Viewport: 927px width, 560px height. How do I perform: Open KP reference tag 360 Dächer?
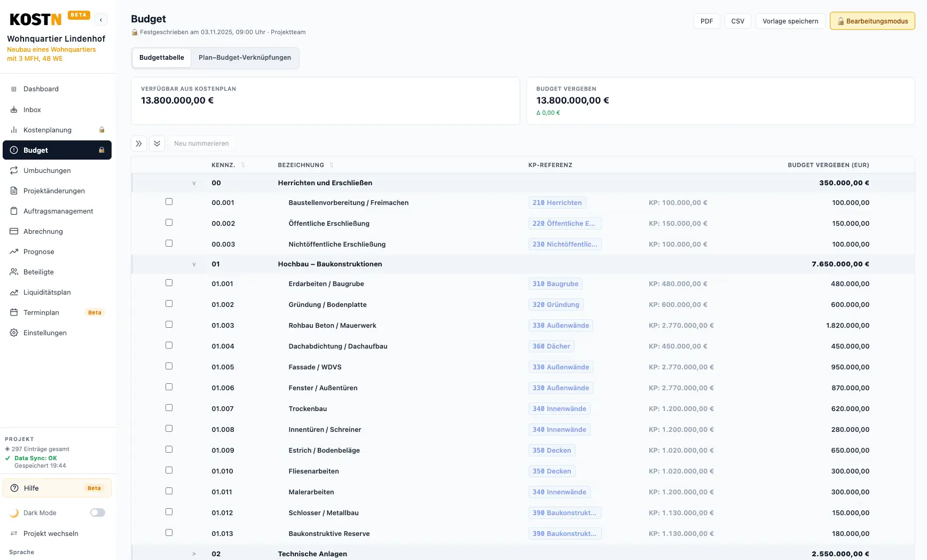551,346
